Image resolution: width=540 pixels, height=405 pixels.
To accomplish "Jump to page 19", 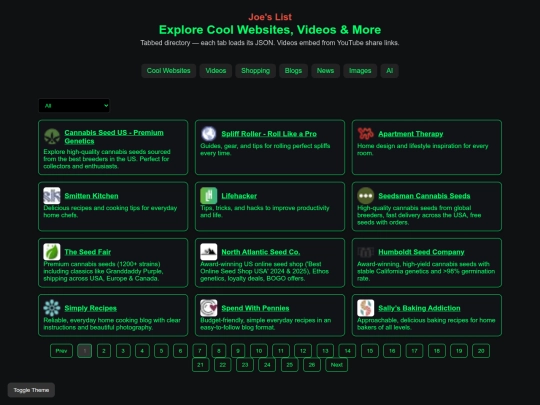I will click(459, 351).
